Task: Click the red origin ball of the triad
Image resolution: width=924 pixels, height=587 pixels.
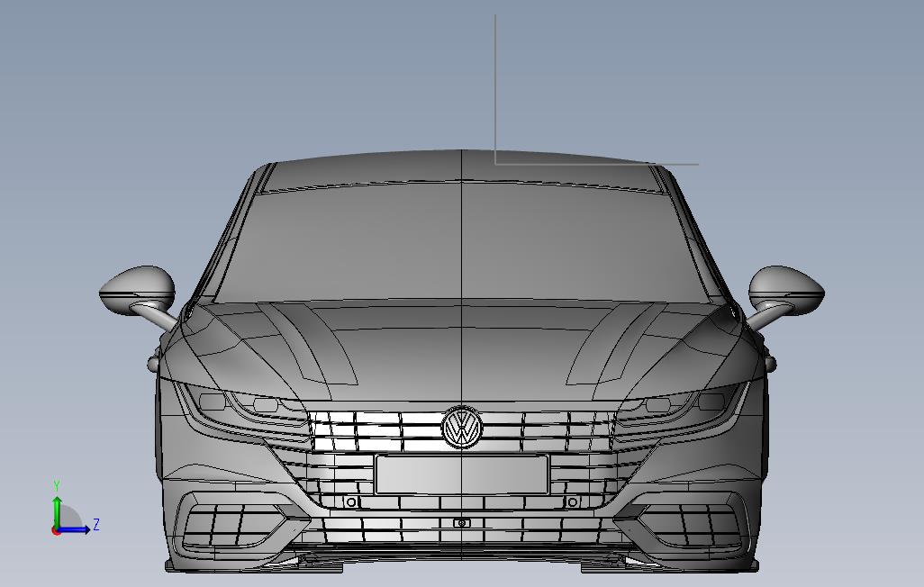Action: pos(56,531)
